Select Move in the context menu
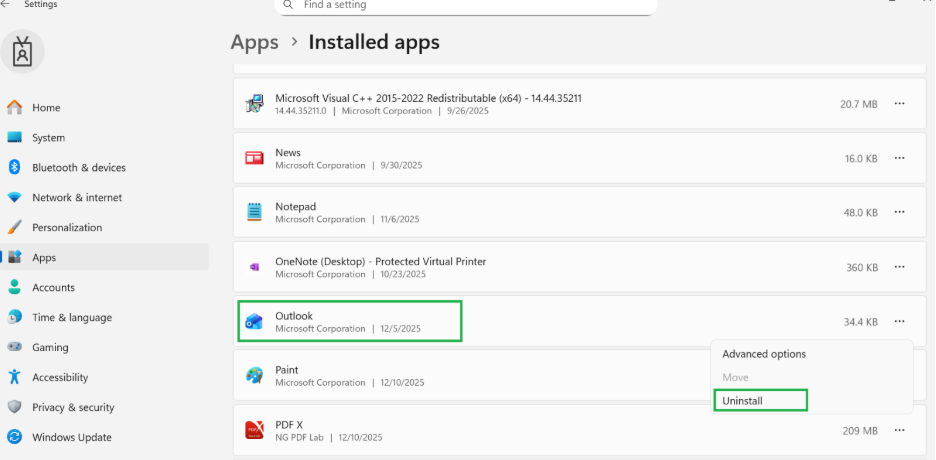 click(735, 377)
